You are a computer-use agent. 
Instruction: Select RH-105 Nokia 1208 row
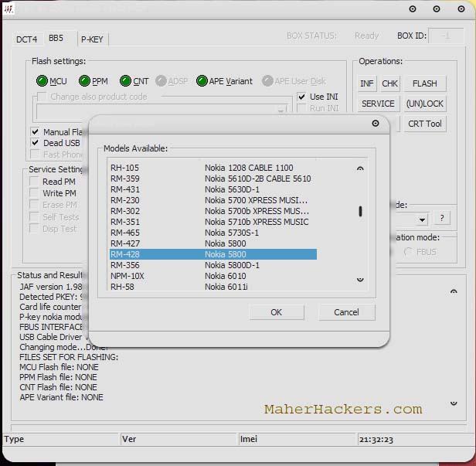coord(213,168)
